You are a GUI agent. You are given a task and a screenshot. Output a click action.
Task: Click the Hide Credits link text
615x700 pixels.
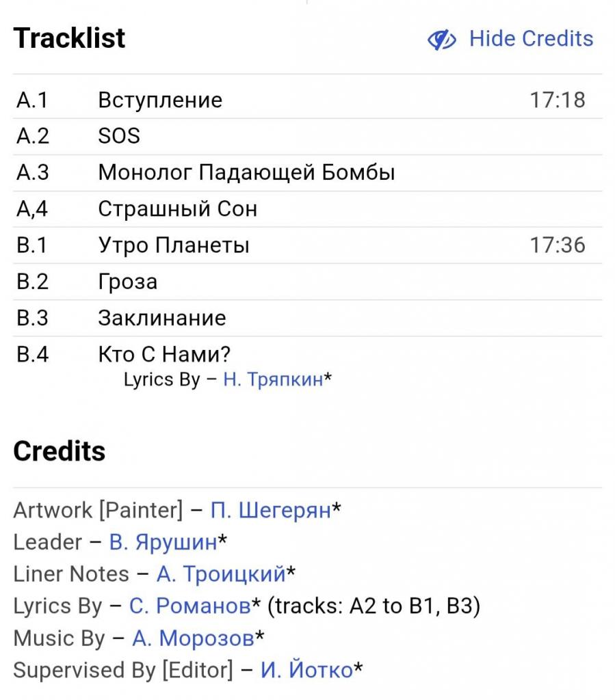pos(531,38)
